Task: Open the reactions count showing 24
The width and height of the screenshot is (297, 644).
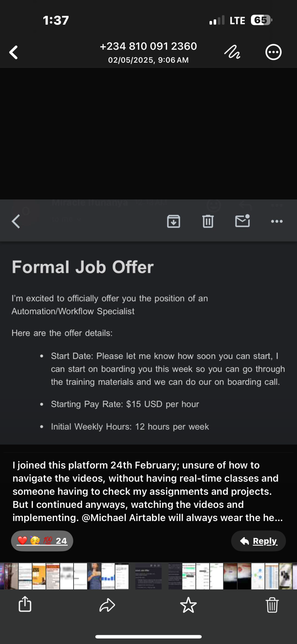Action: (x=42, y=541)
